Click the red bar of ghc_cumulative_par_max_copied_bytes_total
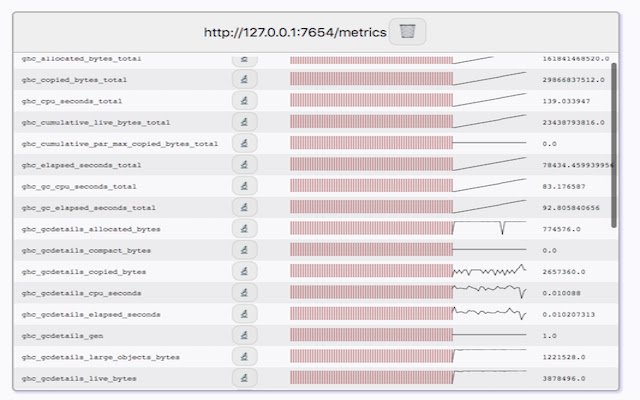640x400 pixels. [371, 143]
